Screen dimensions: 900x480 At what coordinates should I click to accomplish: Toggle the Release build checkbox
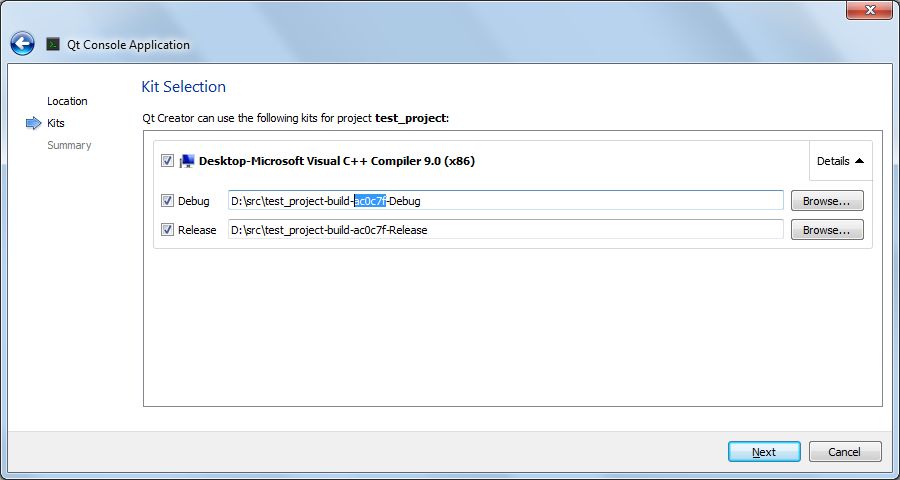[167, 230]
